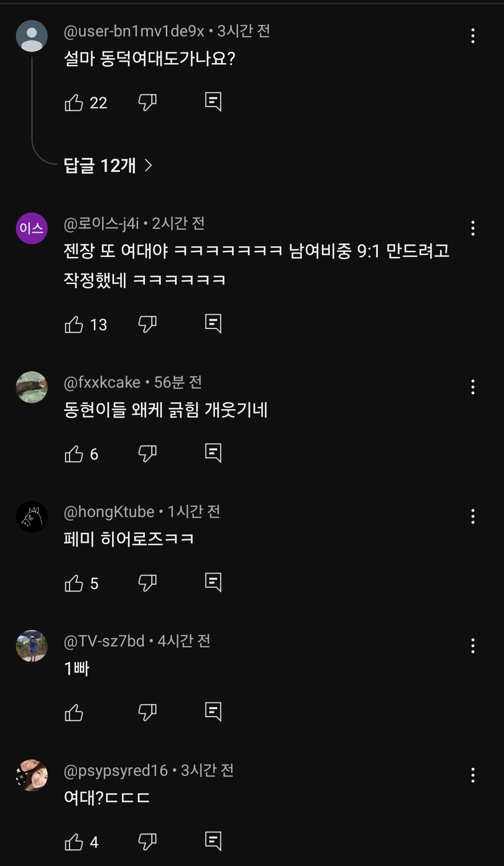This screenshot has height=866, width=504.
Task: Reply to the @psypsyred16 comment
Action: click(x=213, y=841)
